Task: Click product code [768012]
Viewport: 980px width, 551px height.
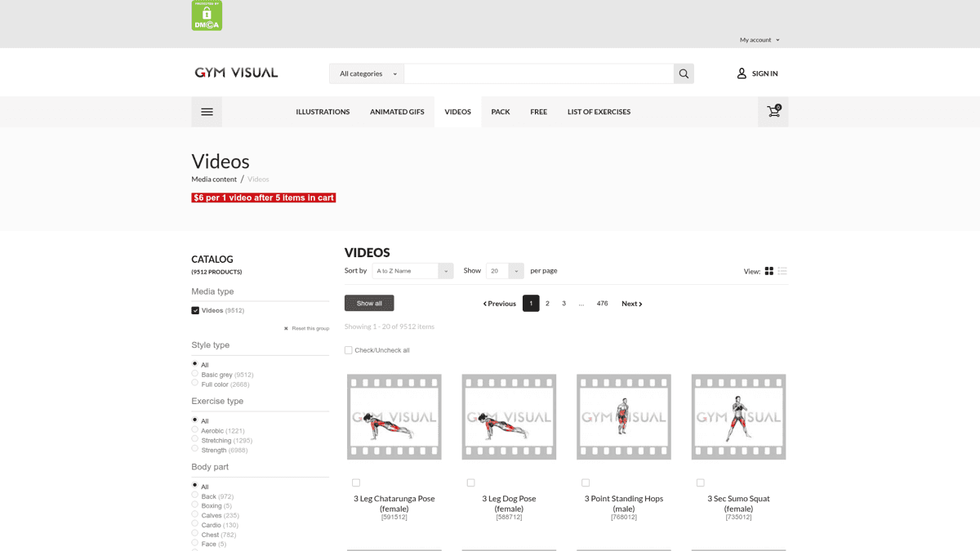Action: (624, 518)
